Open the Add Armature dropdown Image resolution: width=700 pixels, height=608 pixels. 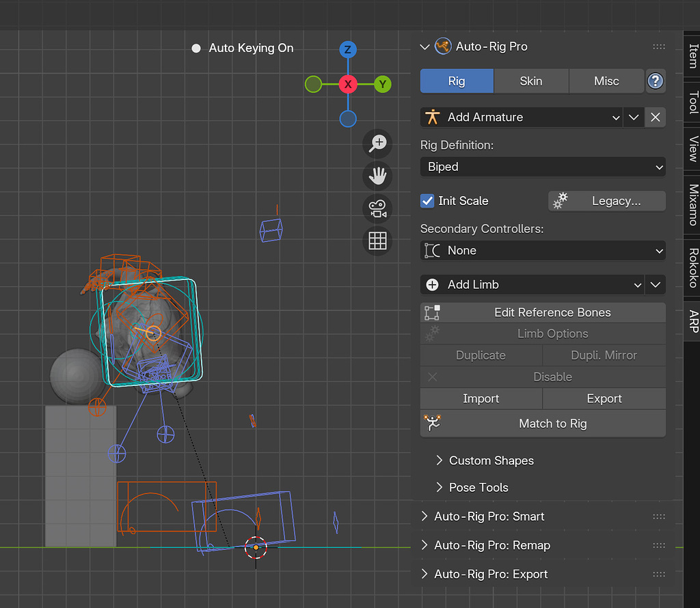point(522,118)
